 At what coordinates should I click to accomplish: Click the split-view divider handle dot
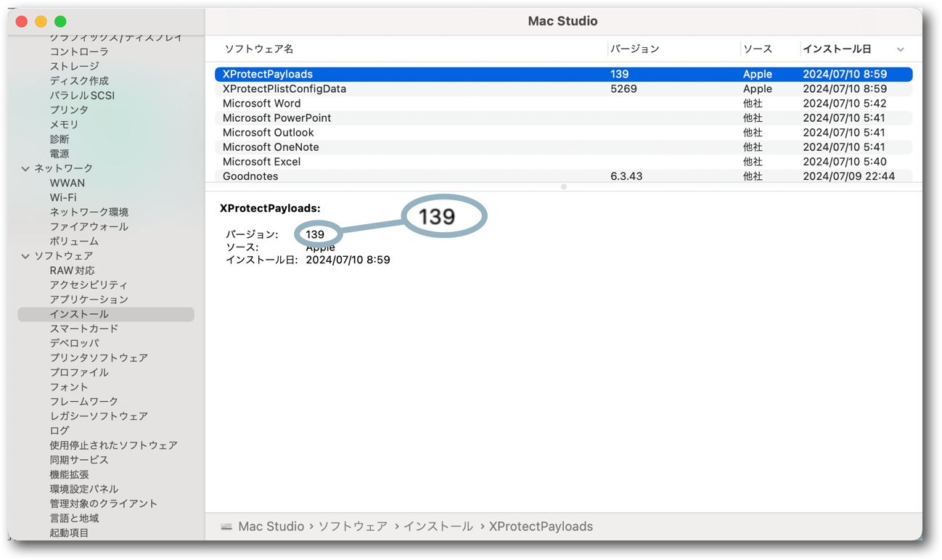tap(564, 186)
